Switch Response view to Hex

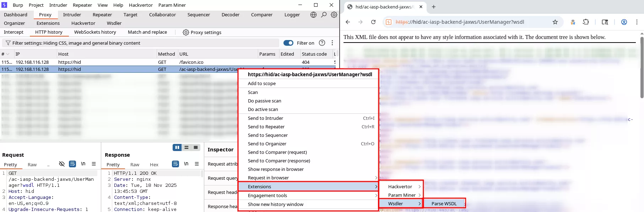click(154, 164)
